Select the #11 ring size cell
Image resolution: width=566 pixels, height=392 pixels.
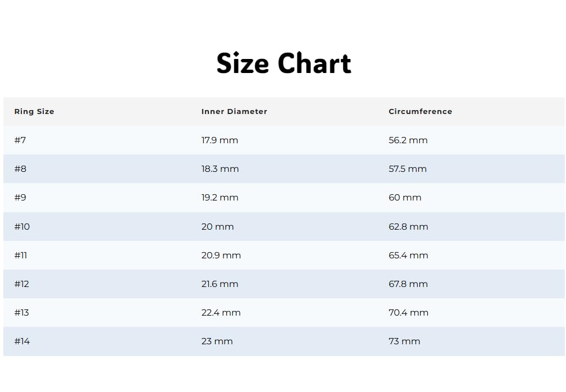21,255
